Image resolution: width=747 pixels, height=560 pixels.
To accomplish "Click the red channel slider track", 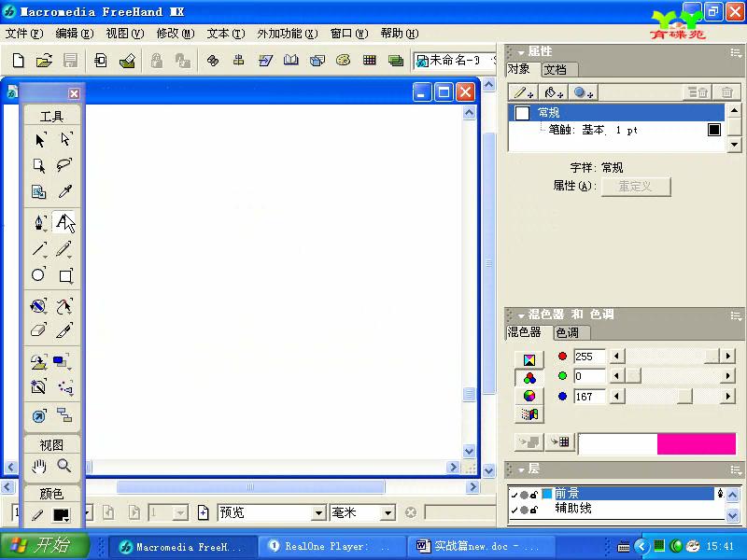I will pos(672,357).
